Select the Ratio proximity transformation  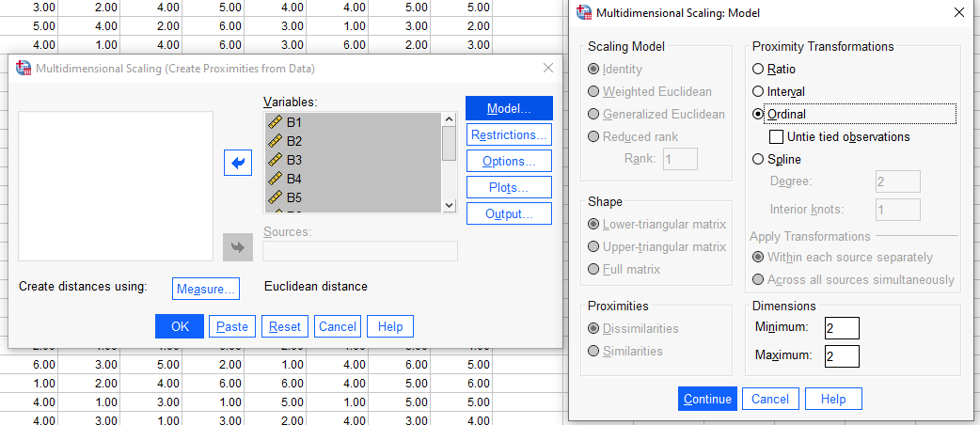point(759,69)
